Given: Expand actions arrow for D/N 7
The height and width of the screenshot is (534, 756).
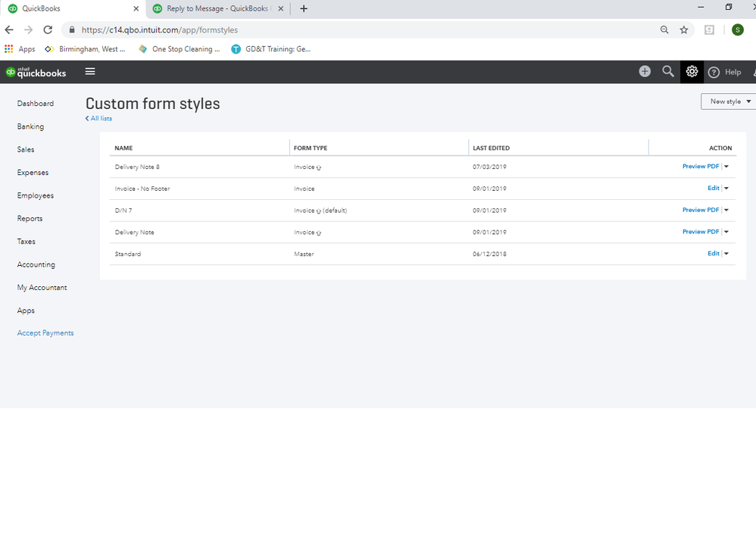Looking at the screenshot, I should pyautogui.click(x=726, y=210).
